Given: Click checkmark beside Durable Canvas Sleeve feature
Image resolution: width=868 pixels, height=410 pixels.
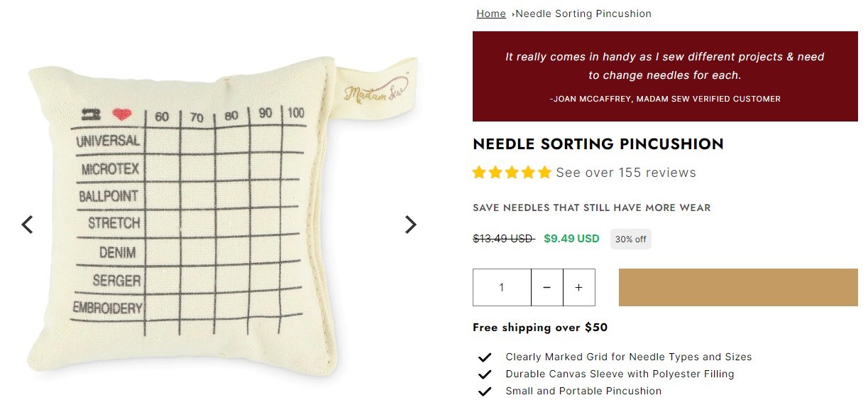Looking at the screenshot, I should click(x=485, y=374).
